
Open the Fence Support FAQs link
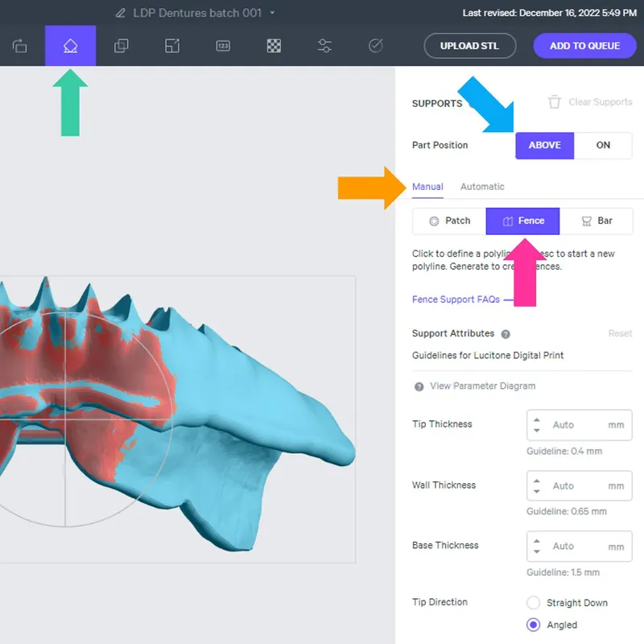[455, 299]
